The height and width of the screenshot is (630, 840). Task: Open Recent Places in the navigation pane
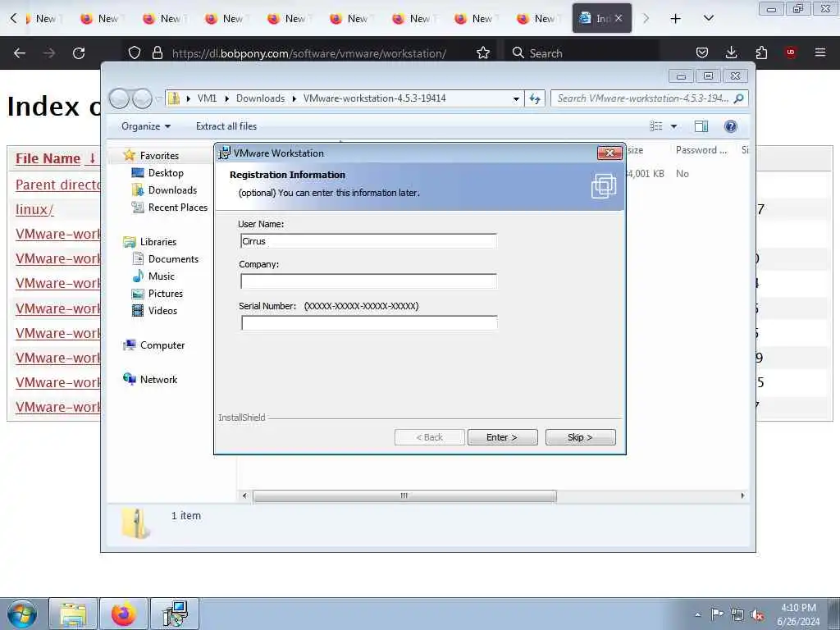(178, 208)
